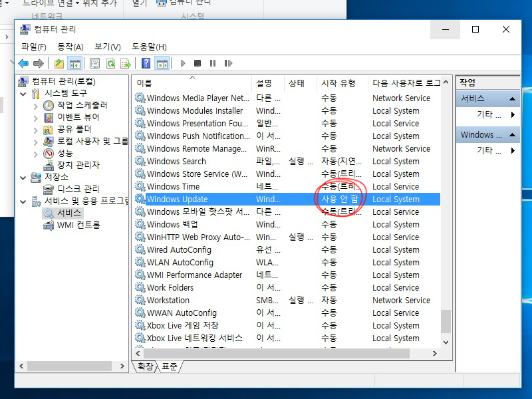Open 도움말(H) menu
This screenshot has height=399, width=532.
(x=149, y=47)
